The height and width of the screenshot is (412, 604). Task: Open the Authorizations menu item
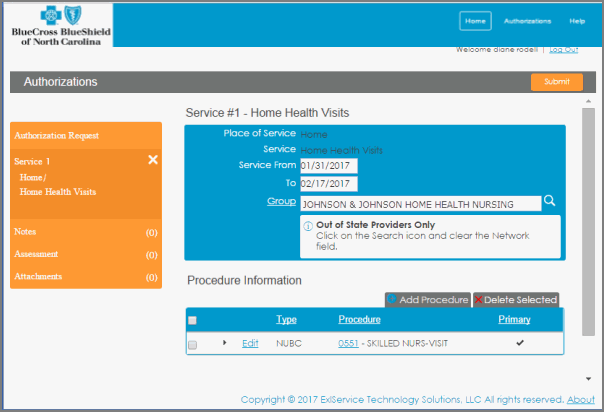(527, 21)
